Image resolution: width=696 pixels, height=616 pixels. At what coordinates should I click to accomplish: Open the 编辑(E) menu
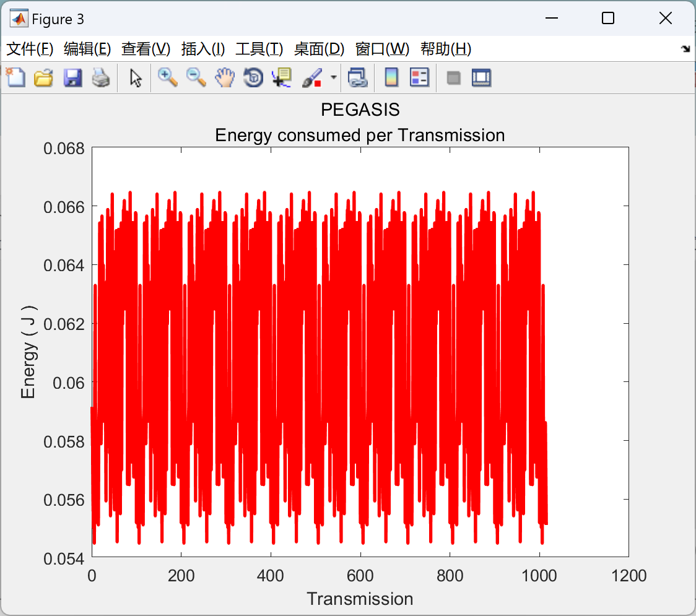(87, 49)
